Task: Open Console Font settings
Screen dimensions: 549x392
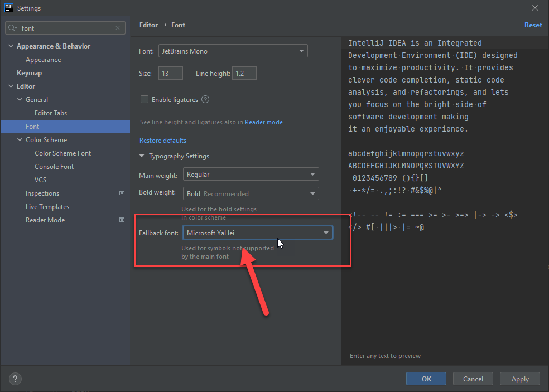Action: coord(54,167)
